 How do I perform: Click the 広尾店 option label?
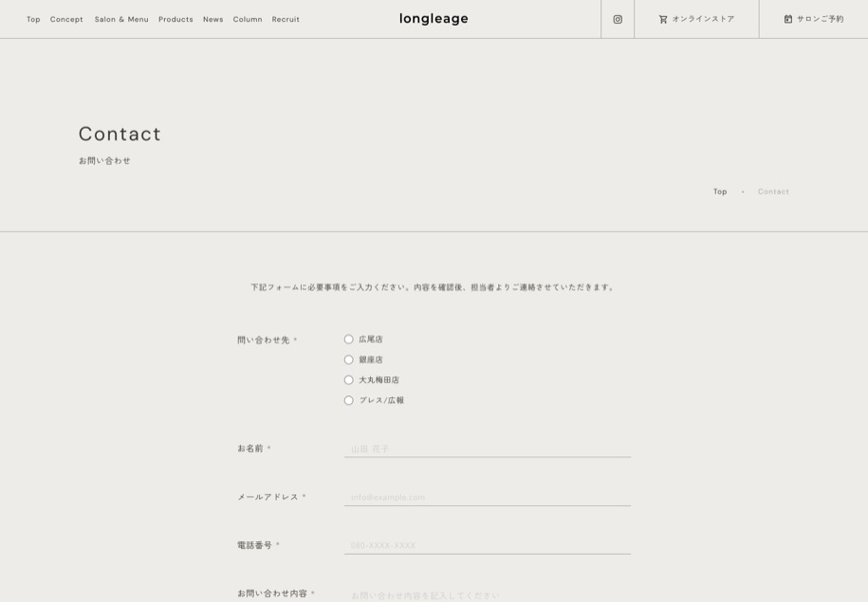pyautogui.click(x=370, y=339)
